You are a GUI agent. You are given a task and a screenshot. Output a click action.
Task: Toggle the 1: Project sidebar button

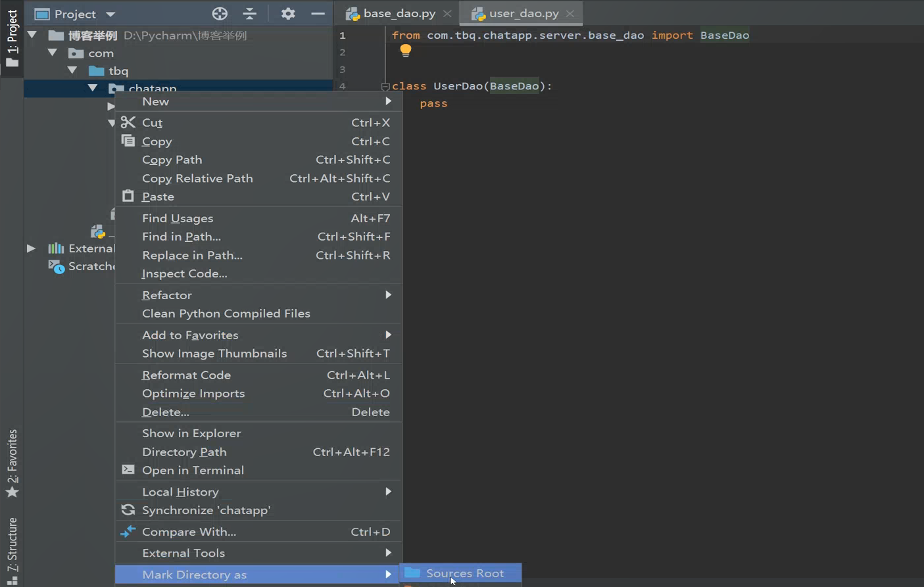tap(11, 29)
